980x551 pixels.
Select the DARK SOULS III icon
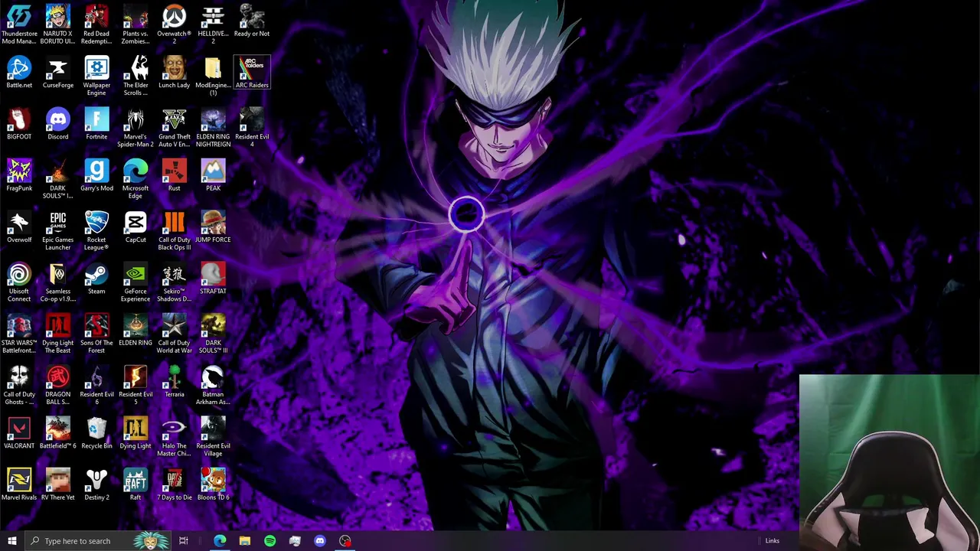point(213,333)
